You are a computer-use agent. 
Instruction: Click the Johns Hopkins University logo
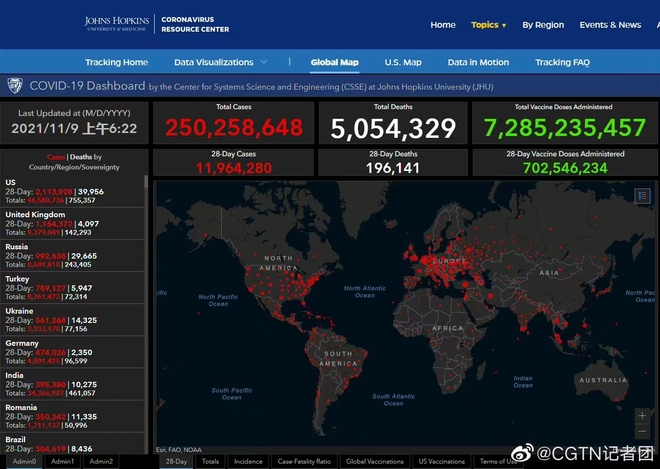click(117, 24)
